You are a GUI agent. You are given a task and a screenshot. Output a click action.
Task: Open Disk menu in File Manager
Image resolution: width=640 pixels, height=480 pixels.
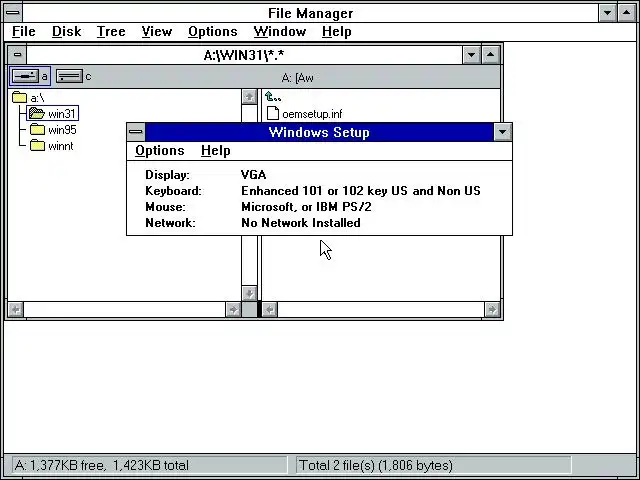(x=67, y=31)
